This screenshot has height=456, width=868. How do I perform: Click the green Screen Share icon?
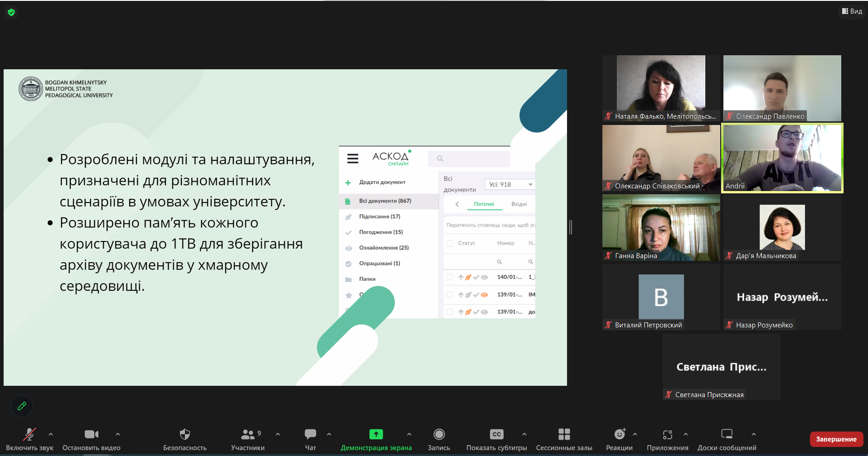[x=376, y=435]
